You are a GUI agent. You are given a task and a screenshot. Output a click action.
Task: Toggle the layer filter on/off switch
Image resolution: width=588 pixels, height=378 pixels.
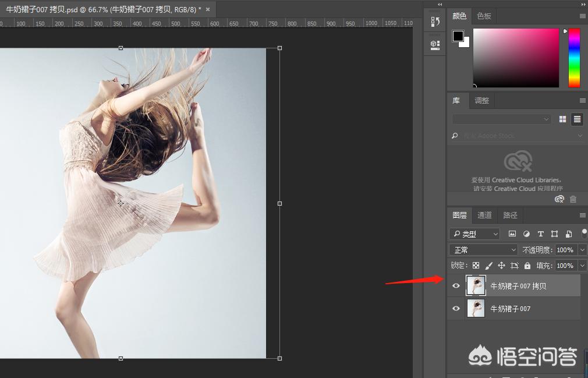[584, 234]
